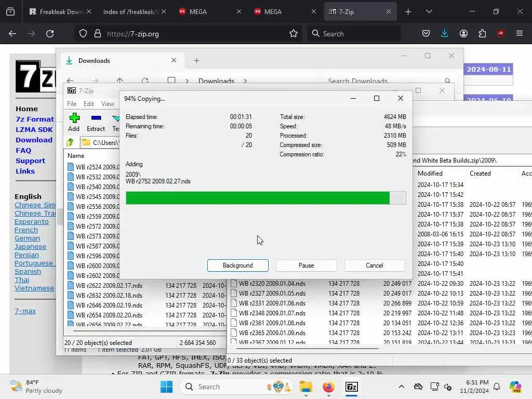Click the Add toolbar icon in 7-Zip
532x399 pixels.
point(74,122)
